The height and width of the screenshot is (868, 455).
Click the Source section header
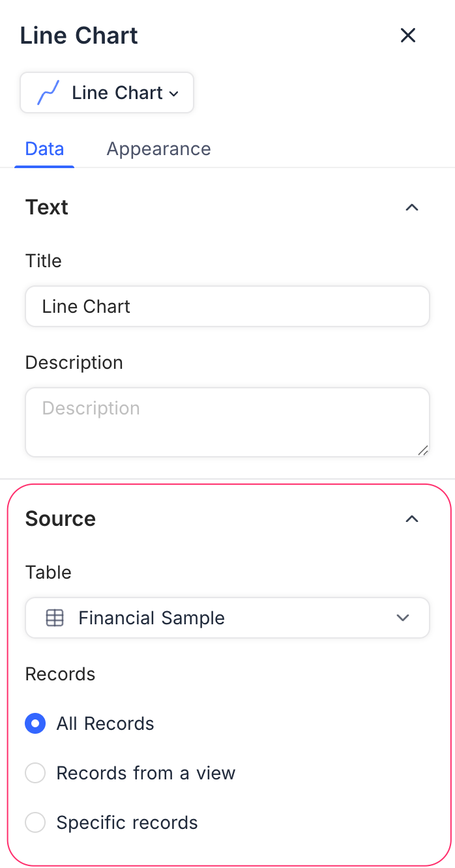coord(60,519)
